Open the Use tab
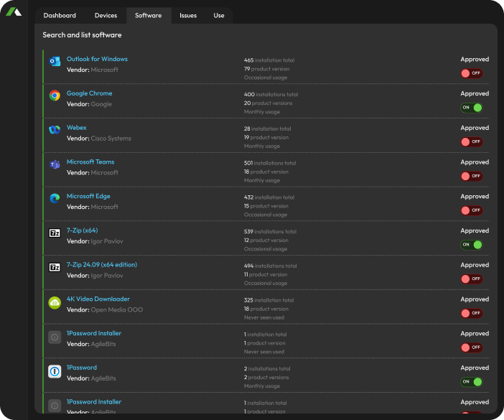 (x=218, y=15)
